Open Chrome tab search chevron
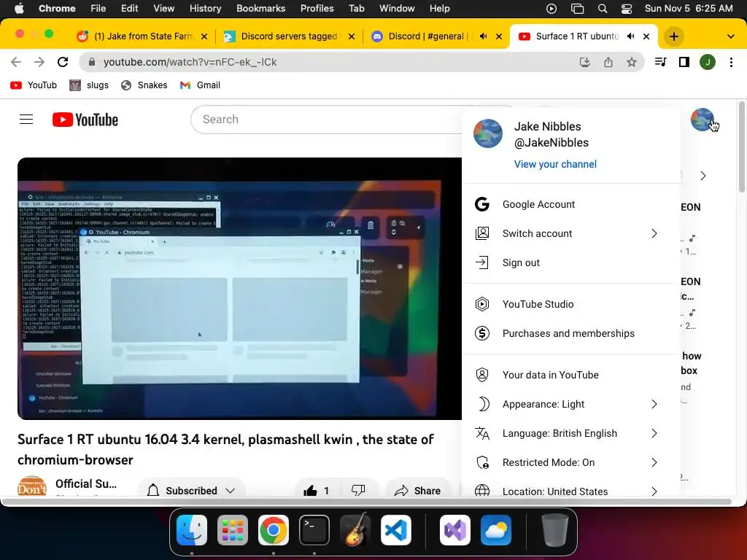The width and height of the screenshot is (747, 560). tap(730, 36)
